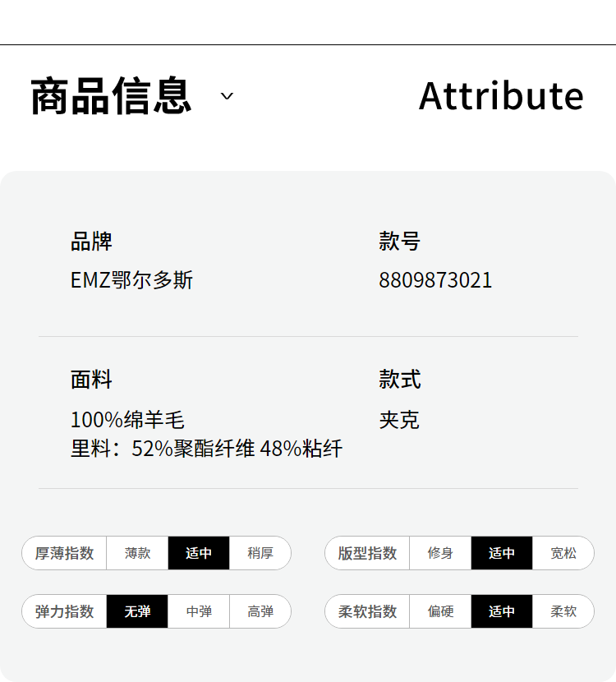Choose 稍厚 thickness option
The height and width of the screenshot is (682, 616).
click(260, 553)
